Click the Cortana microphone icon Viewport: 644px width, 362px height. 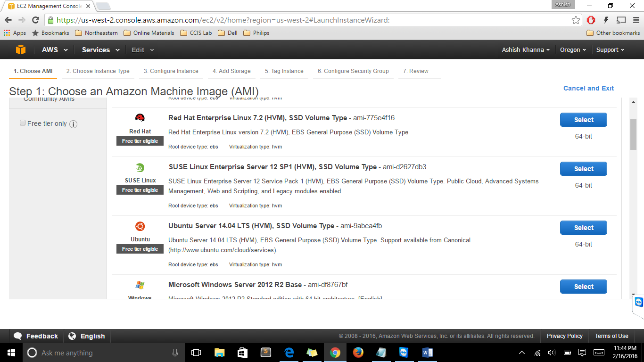[x=175, y=353]
